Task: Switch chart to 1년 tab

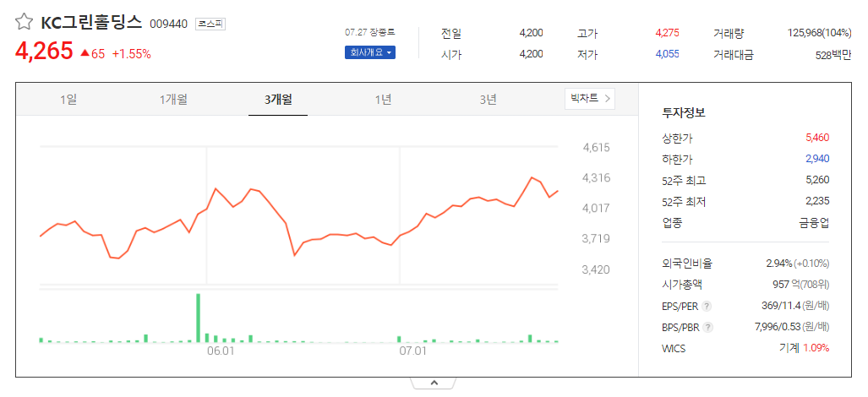Action: point(383,100)
